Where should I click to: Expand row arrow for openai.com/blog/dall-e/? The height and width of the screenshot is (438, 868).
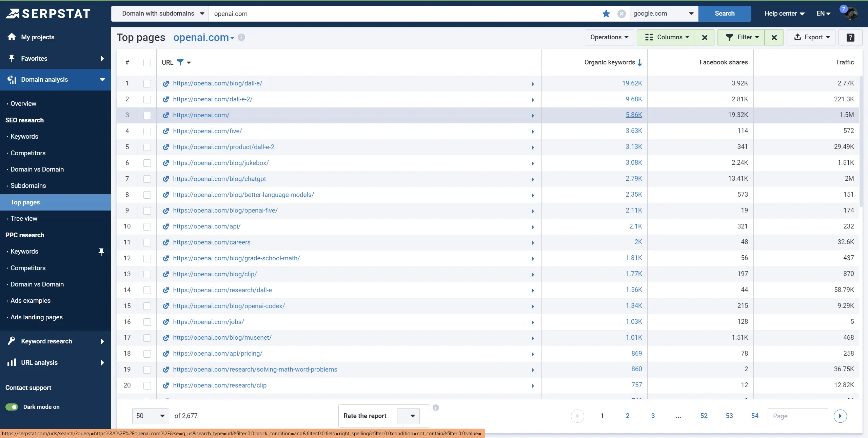click(533, 84)
